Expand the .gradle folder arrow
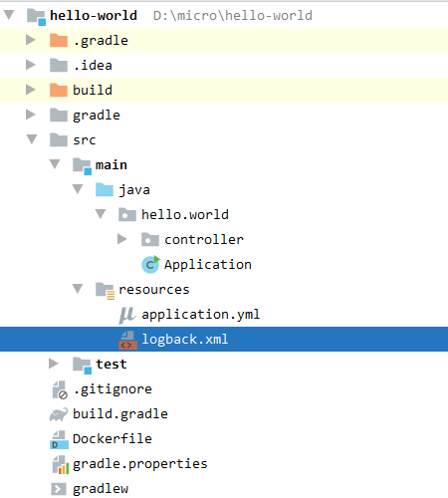The width and height of the screenshot is (448, 498). (31, 40)
